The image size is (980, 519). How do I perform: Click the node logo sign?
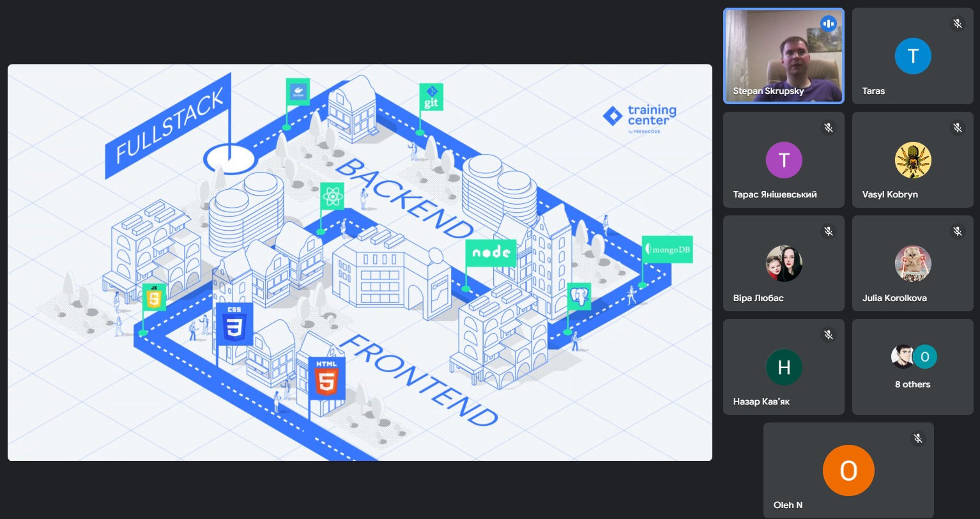click(x=490, y=253)
